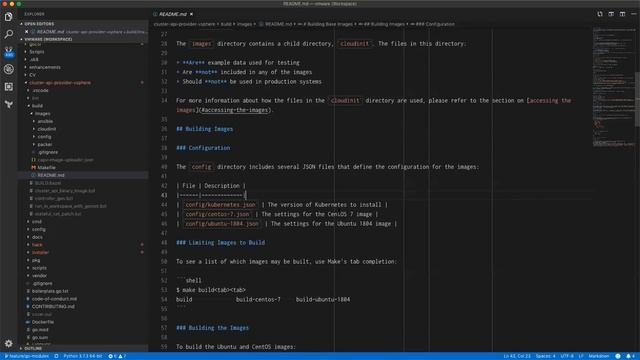Image resolution: width=640 pixels, height=360 pixels.
Task: Open the Explorer view in activity bar
Action: coord(9,17)
